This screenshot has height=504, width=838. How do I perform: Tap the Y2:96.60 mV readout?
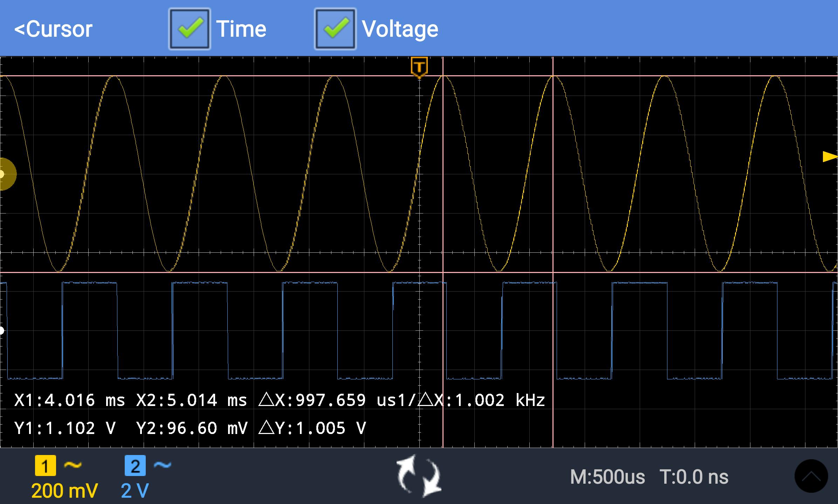(x=192, y=428)
